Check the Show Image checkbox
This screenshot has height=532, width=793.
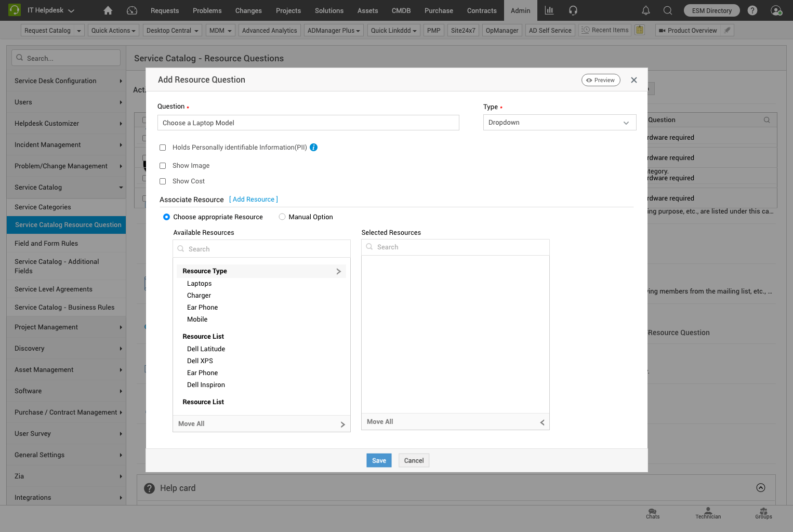(163, 165)
